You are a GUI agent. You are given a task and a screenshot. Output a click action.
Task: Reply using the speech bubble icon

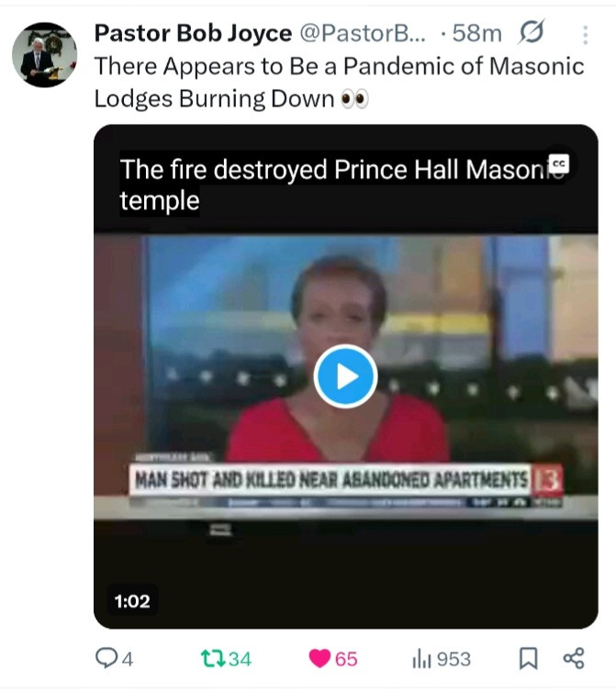pos(106,658)
